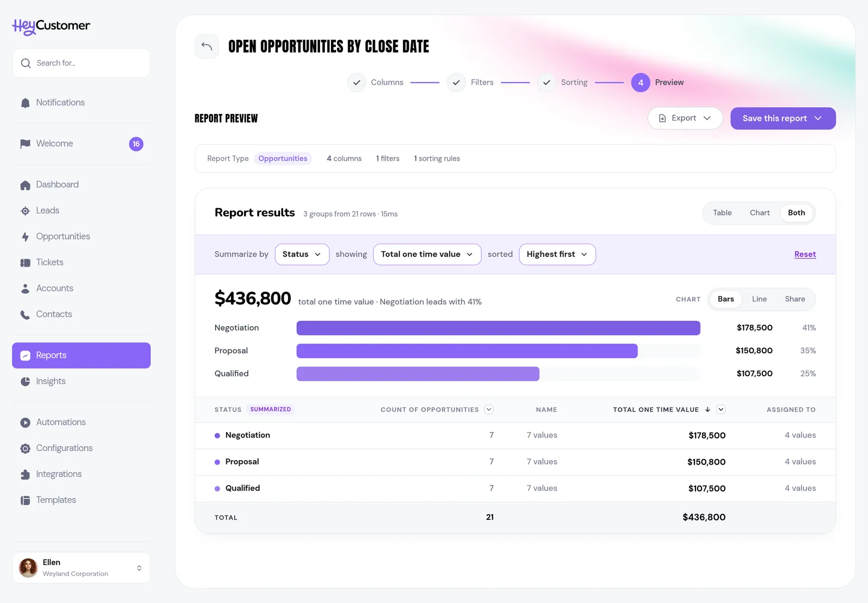Open Total one time value dropdown
This screenshot has height=603, width=868.
427,255
